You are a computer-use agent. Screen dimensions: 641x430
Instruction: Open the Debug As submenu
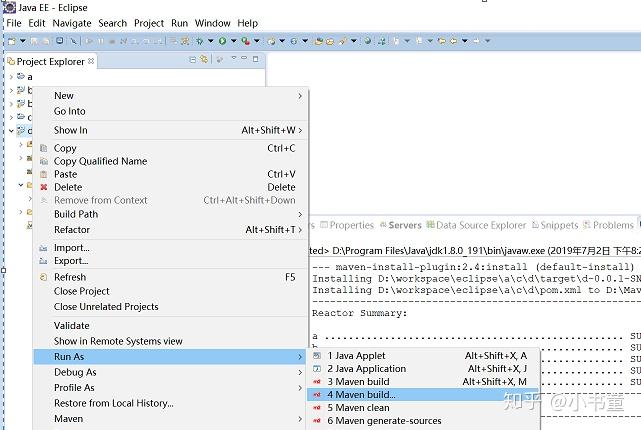[x=171, y=372]
